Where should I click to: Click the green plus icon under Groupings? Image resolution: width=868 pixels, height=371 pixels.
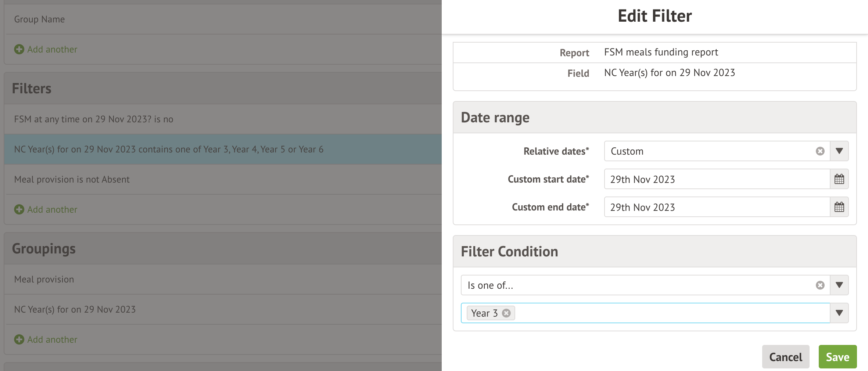tap(19, 339)
